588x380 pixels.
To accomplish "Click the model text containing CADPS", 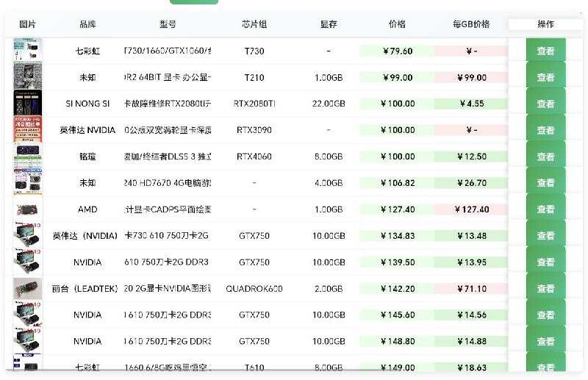I will click(168, 209).
